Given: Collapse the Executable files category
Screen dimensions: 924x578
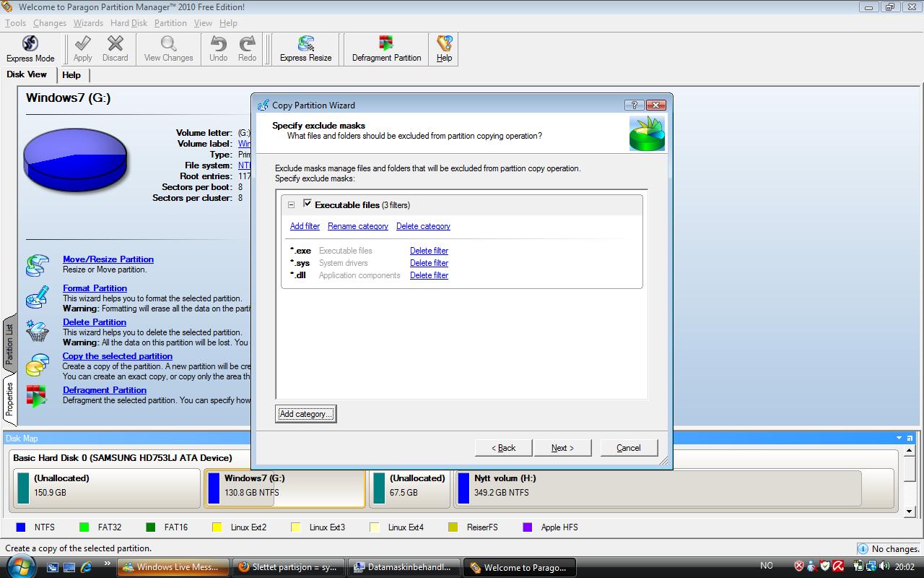Looking at the screenshot, I should coord(292,205).
